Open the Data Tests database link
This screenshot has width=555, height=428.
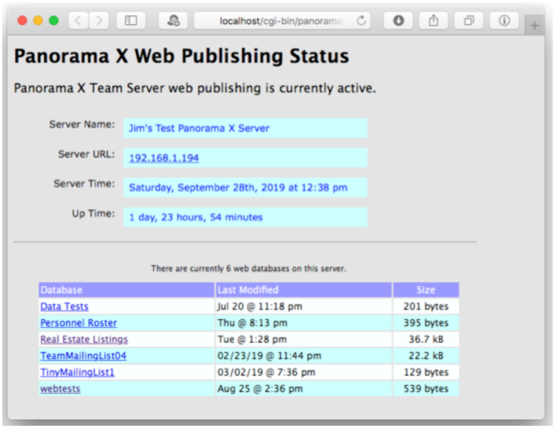64,306
